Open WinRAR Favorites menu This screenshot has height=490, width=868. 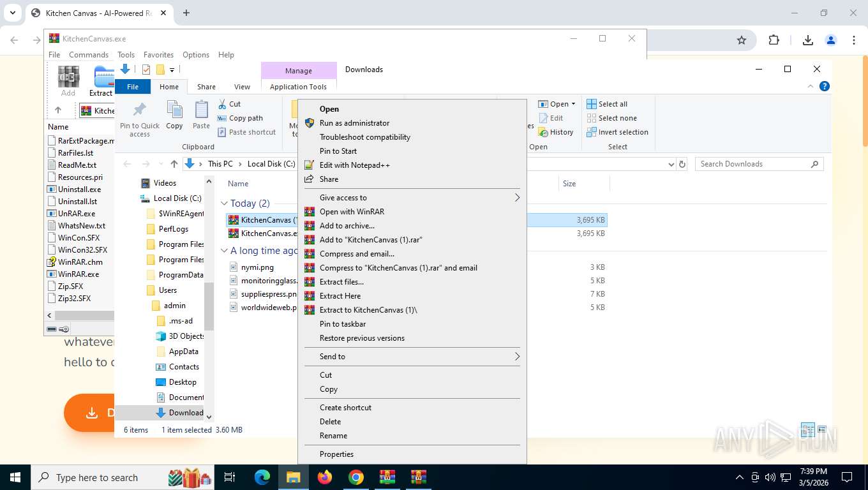[158, 55]
